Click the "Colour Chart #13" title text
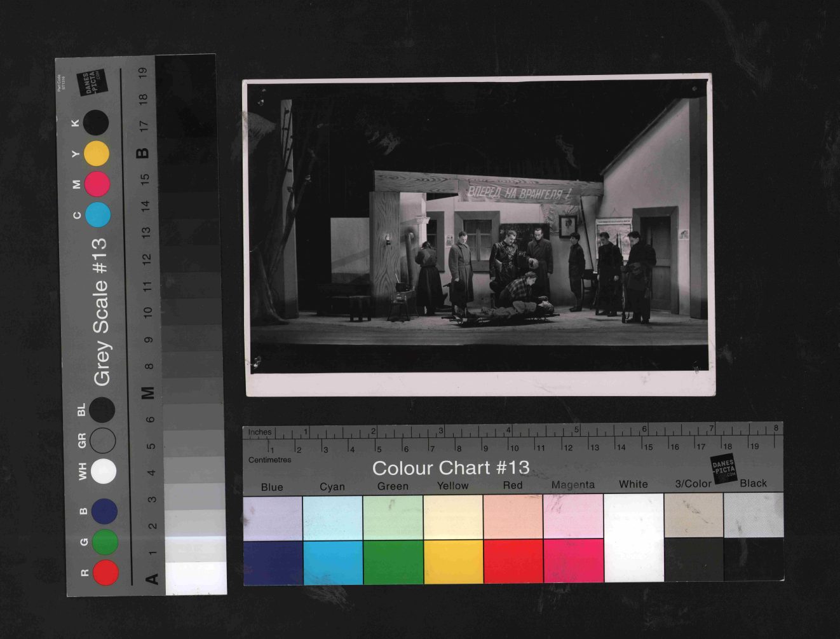This screenshot has height=639, width=840. coord(450,468)
